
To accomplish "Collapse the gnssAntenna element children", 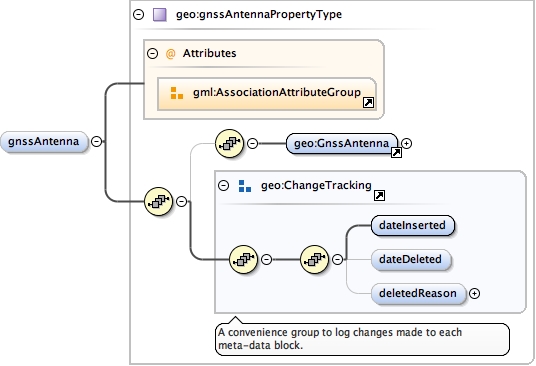I will [97, 141].
